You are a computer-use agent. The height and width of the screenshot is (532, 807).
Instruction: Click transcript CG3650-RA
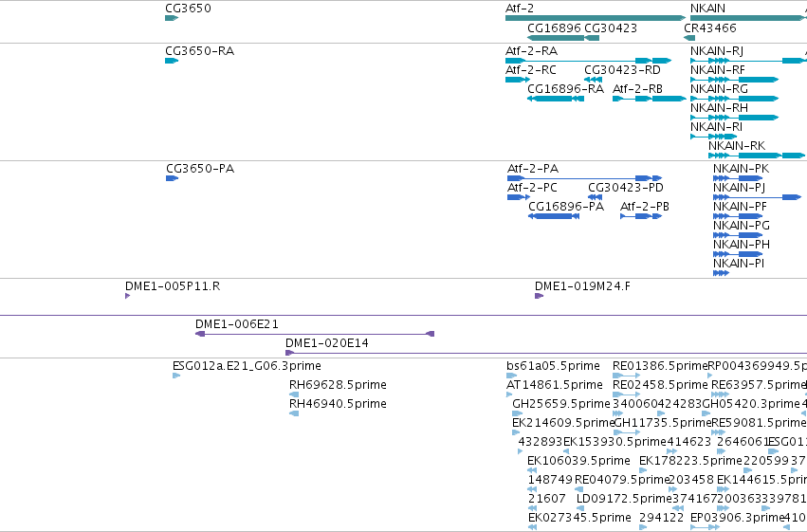coord(172,61)
